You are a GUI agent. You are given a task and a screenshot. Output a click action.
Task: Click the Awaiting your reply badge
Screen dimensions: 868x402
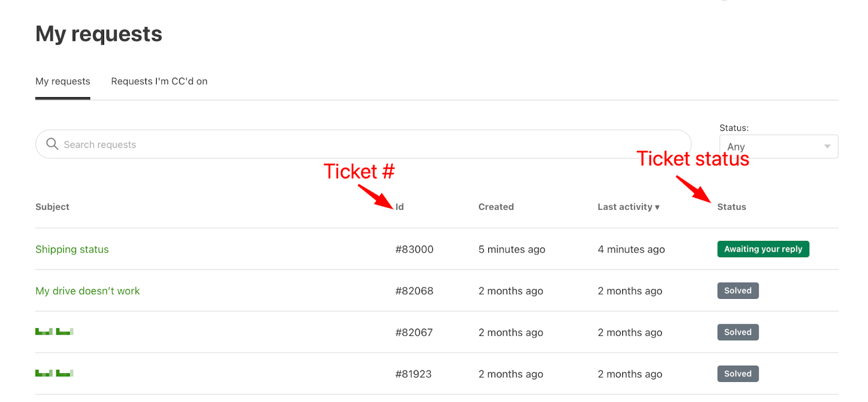coord(763,249)
